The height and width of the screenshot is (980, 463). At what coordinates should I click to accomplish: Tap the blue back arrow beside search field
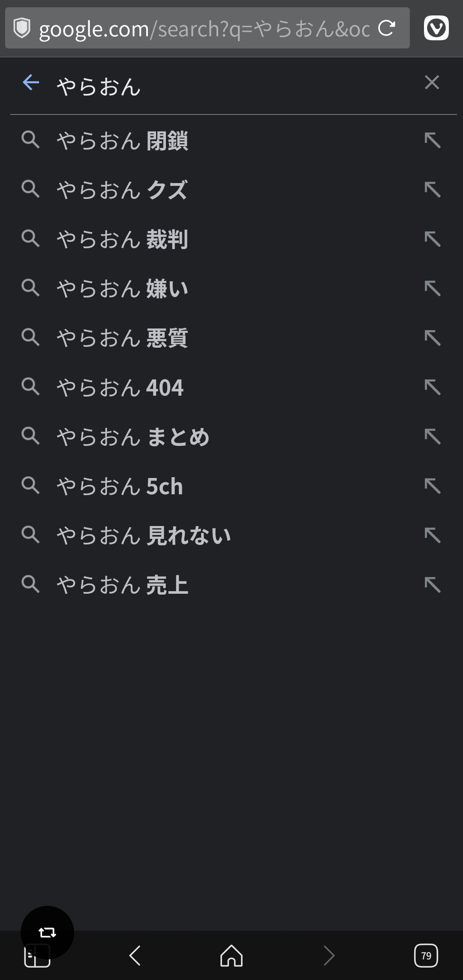coord(31,82)
